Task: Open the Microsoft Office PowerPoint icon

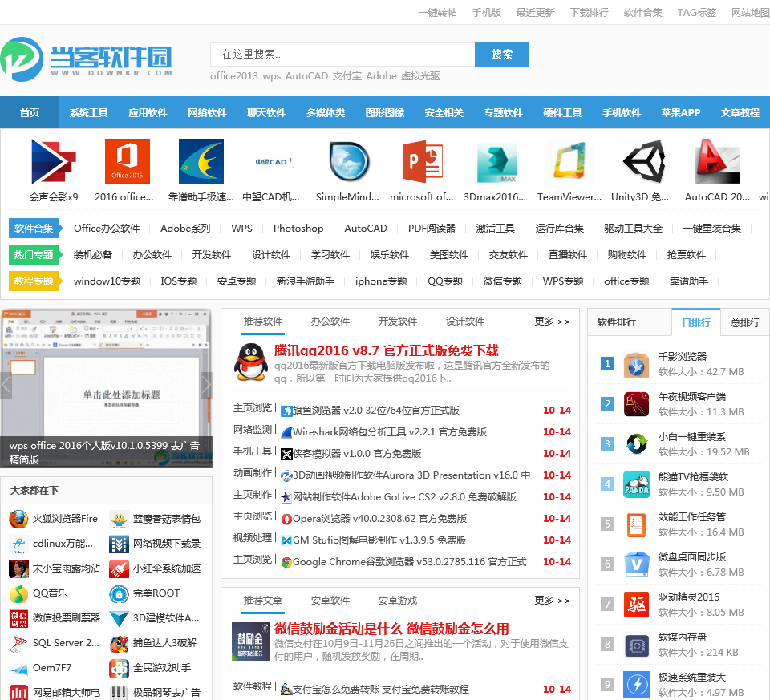Action: (422, 161)
